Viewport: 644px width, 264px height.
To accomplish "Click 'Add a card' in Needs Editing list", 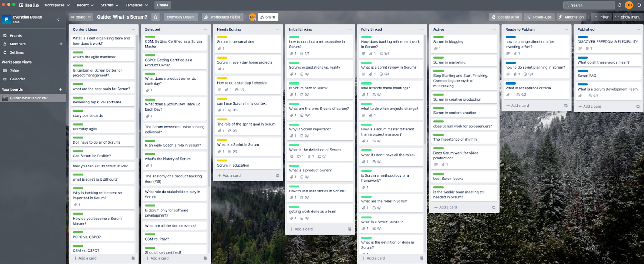I will tap(229, 175).
